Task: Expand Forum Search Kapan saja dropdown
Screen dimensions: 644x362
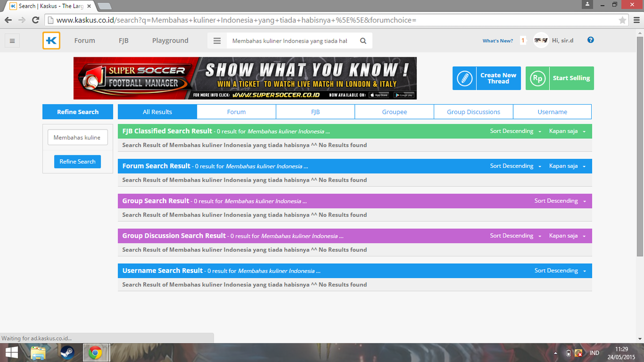Action: pos(568,166)
